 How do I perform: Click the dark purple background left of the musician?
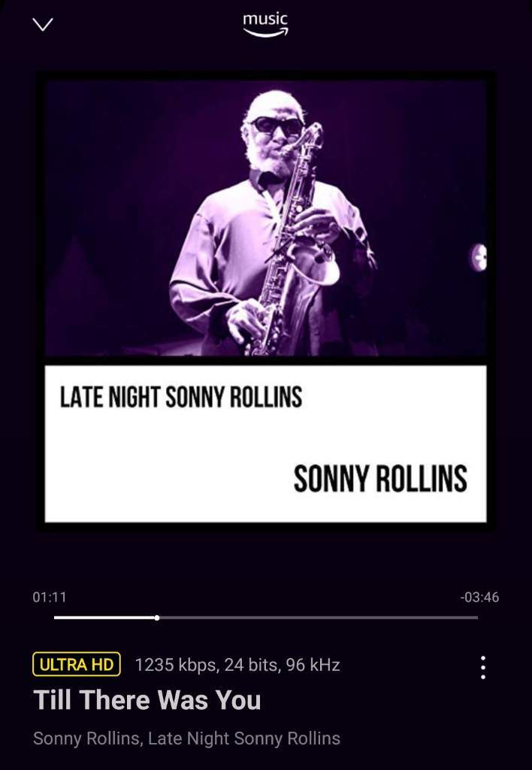[108, 196]
